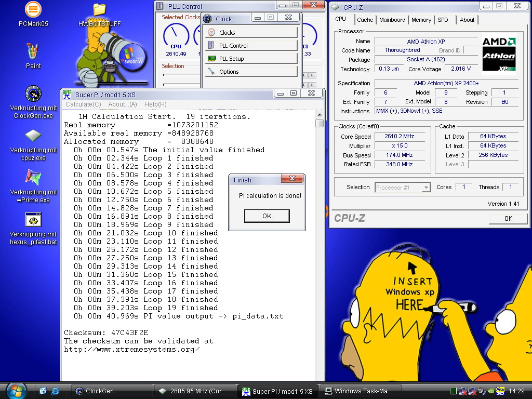Open the About...(A) menu in Super PI
Screen dimensions: 532x399
click(123, 104)
